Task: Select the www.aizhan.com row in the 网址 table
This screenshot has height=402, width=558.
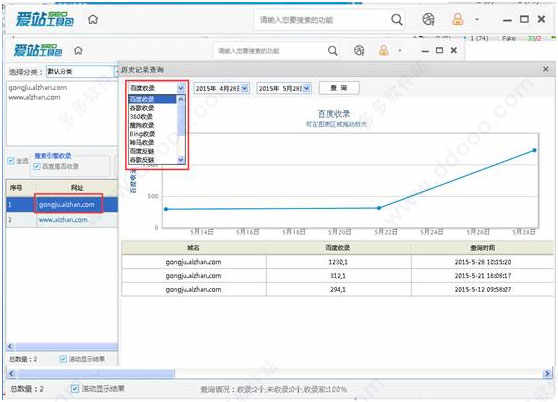Action: [x=62, y=220]
